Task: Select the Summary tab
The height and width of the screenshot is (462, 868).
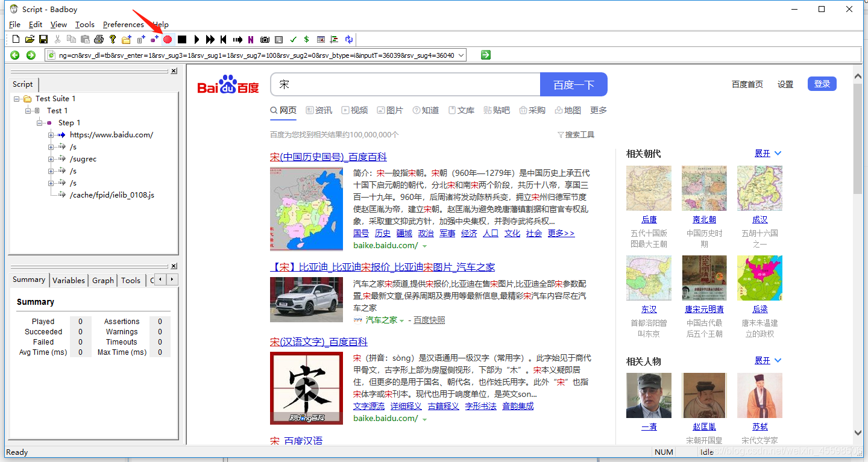Action: click(x=29, y=279)
